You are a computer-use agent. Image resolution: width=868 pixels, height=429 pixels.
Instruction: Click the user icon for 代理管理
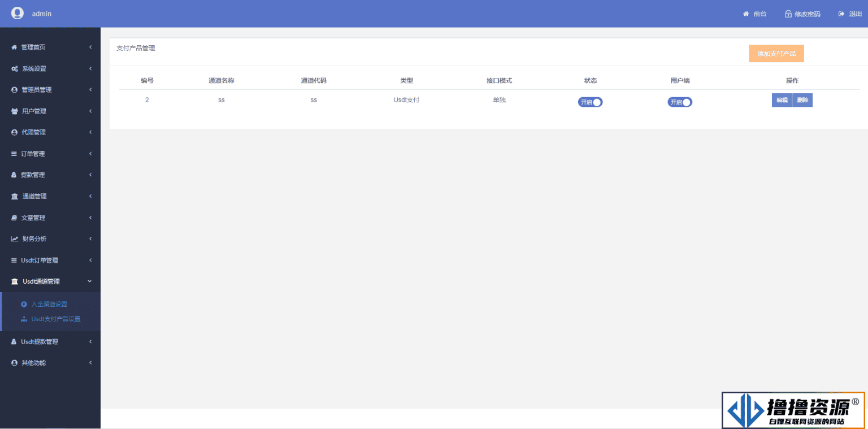[x=14, y=132]
